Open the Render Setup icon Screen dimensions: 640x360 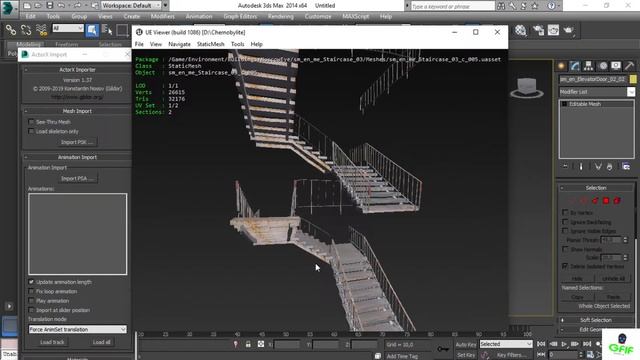pos(538,30)
